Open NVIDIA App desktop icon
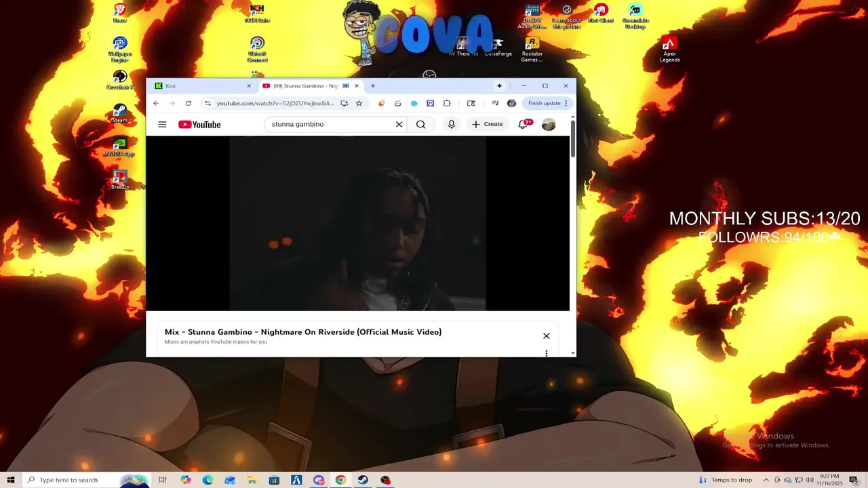This screenshot has width=868, height=488. 119,147
